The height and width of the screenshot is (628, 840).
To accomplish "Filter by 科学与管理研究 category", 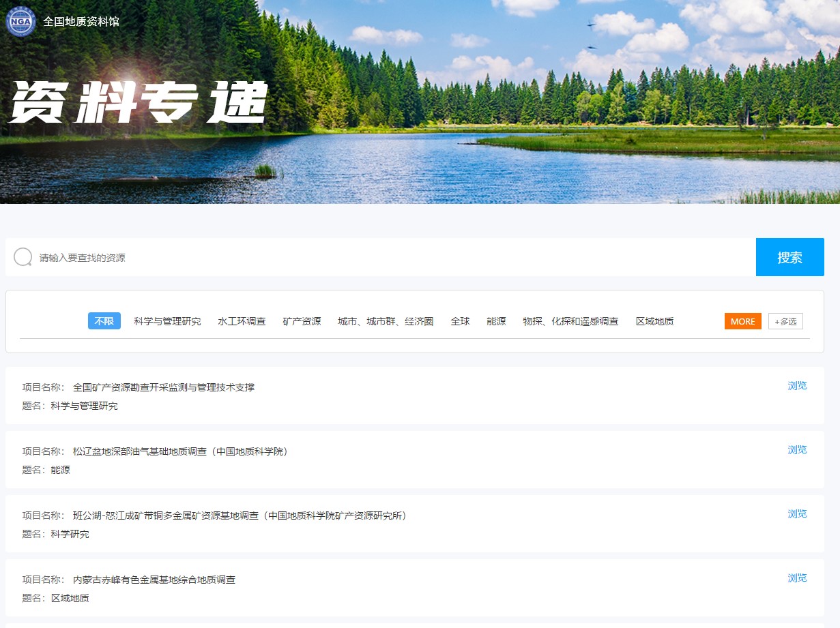I will tap(167, 321).
